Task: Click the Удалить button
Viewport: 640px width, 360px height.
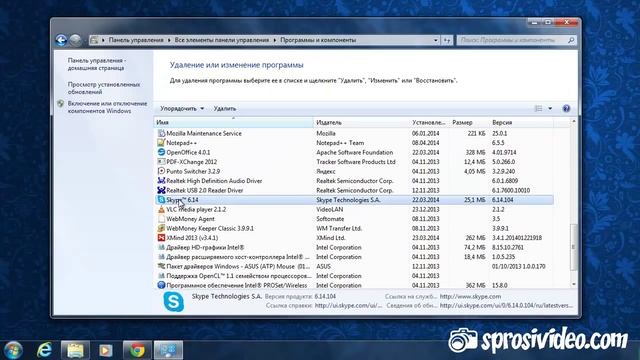Action: (225, 109)
